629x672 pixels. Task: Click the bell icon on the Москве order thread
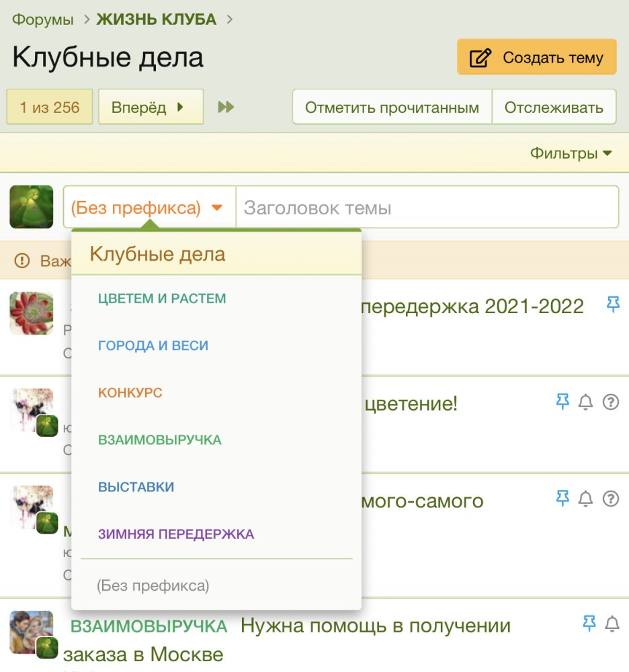(x=612, y=624)
